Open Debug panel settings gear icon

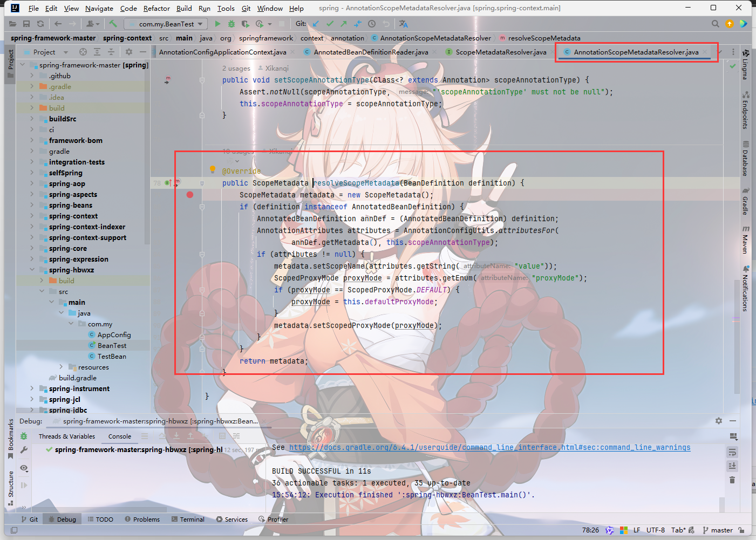(x=719, y=421)
